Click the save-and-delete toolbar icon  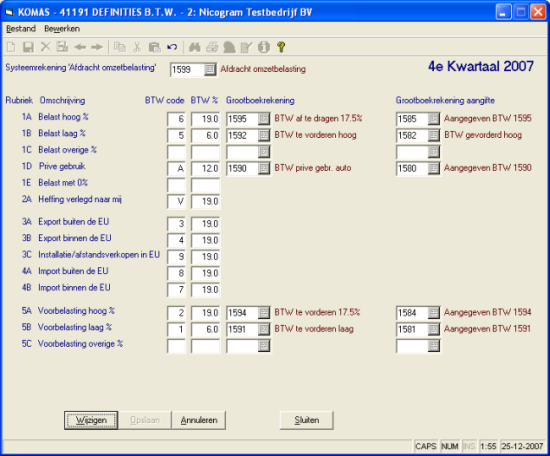[63, 47]
